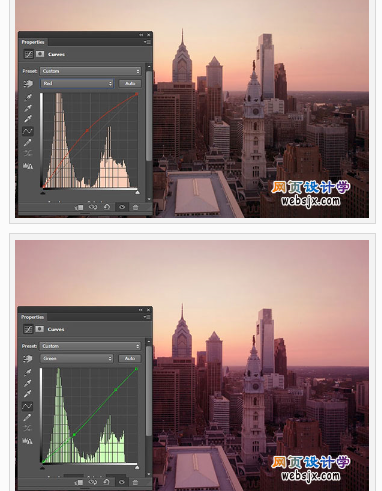Reset adjustment defaults in Red Curves panel
382x491 pixels.
coord(107,207)
